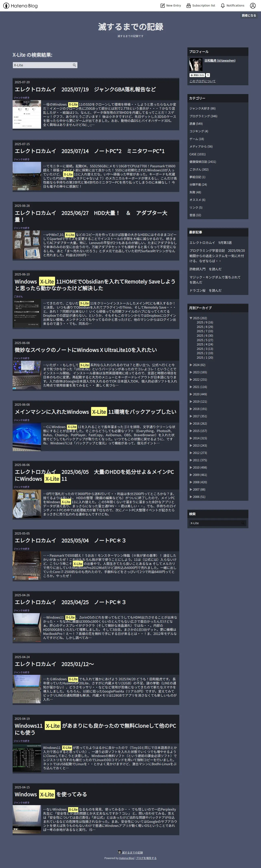Open Windows 11 wallpaper thumbnail of backup post
The width and height of the screenshot is (261, 868).
pos(27,437)
